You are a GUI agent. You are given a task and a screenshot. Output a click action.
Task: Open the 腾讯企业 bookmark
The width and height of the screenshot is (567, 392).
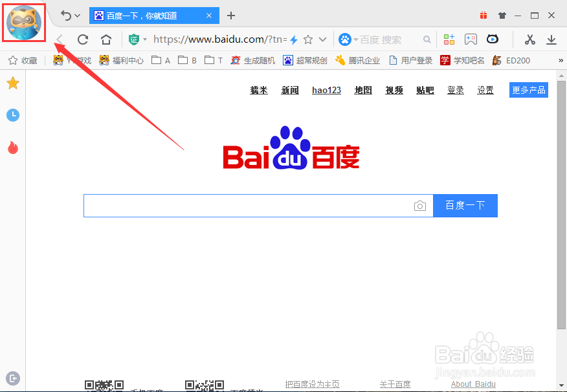click(358, 60)
